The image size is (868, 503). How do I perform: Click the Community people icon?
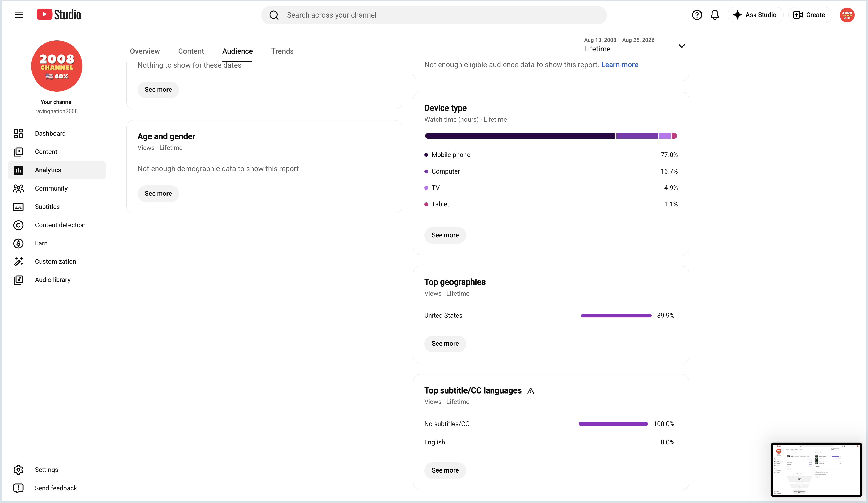[x=18, y=188]
